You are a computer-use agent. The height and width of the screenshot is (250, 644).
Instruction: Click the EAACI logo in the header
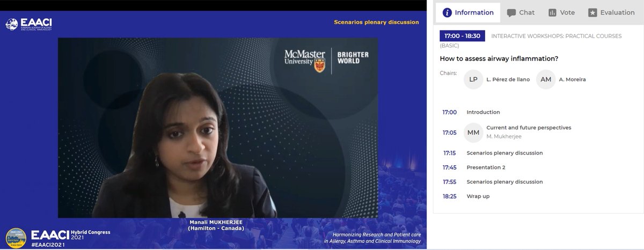pos(28,24)
